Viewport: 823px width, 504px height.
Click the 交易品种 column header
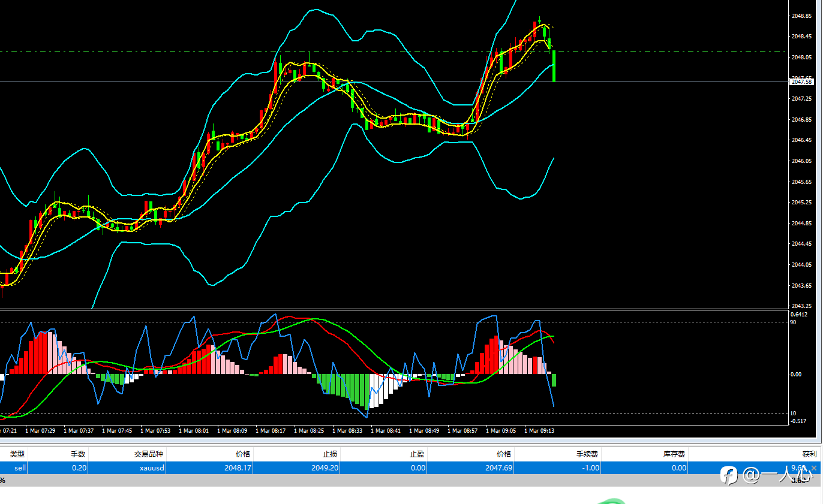(x=148, y=454)
